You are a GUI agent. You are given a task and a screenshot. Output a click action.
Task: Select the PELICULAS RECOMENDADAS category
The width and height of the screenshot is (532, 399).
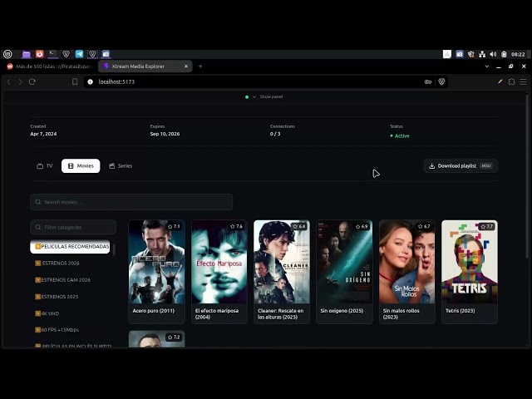[70, 247]
